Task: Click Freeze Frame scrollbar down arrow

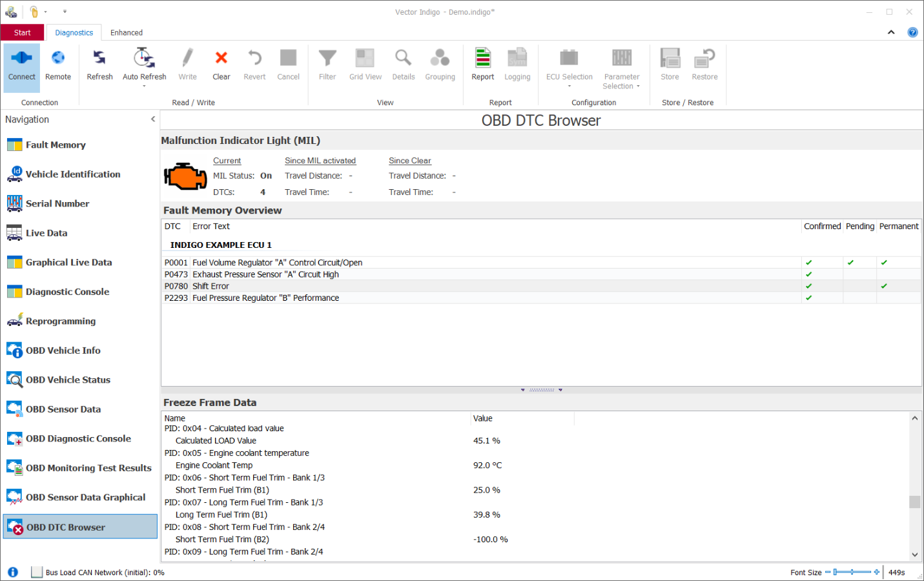Action: click(915, 555)
